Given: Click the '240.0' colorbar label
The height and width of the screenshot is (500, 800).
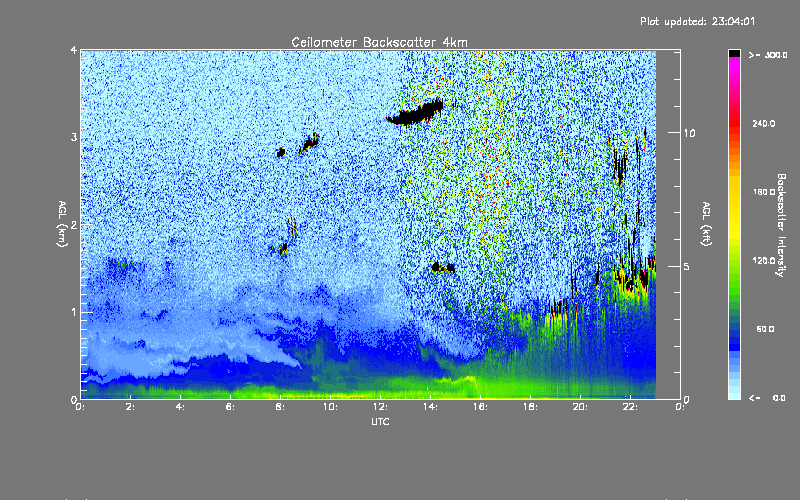Looking at the screenshot, I should [764, 123].
